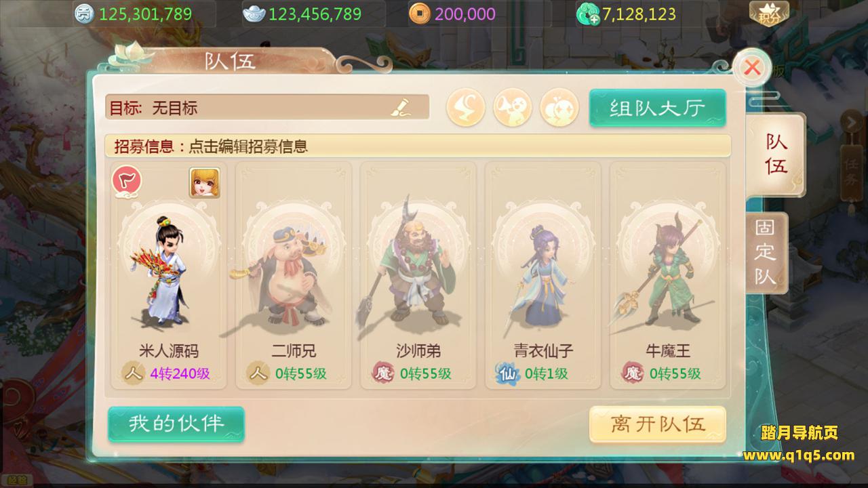Click the horn shout round icon

pos(512,108)
